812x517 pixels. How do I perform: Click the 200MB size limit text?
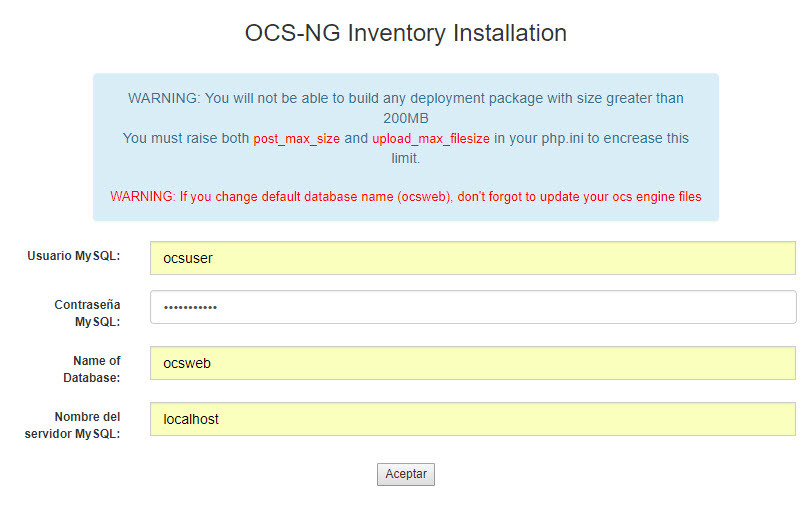[x=405, y=119]
